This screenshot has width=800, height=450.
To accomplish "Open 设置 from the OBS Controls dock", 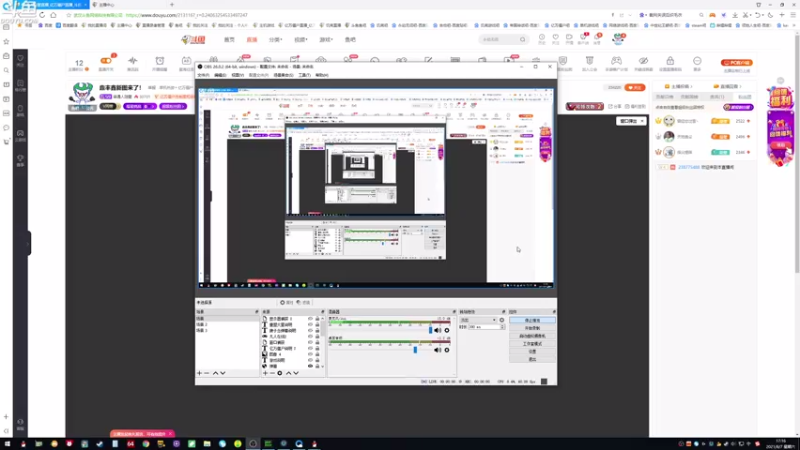I will 532,352.
